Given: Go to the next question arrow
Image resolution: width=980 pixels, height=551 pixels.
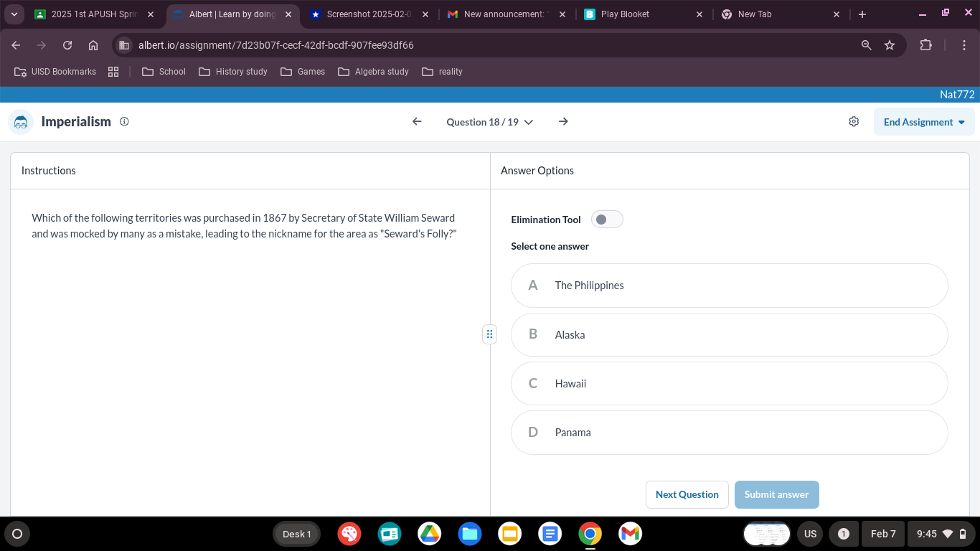Looking at the screenshot, I should click(563, 122).
